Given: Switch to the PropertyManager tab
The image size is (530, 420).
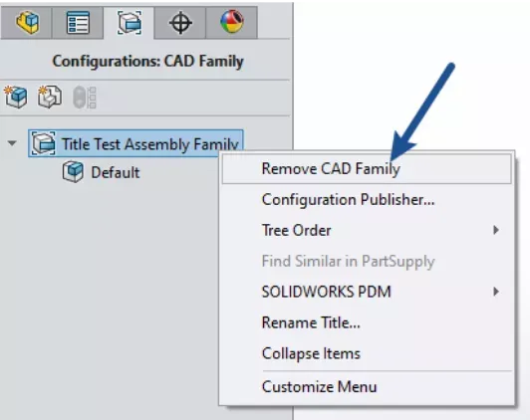Looking at the screenshot, I should (x=78, y=22).
